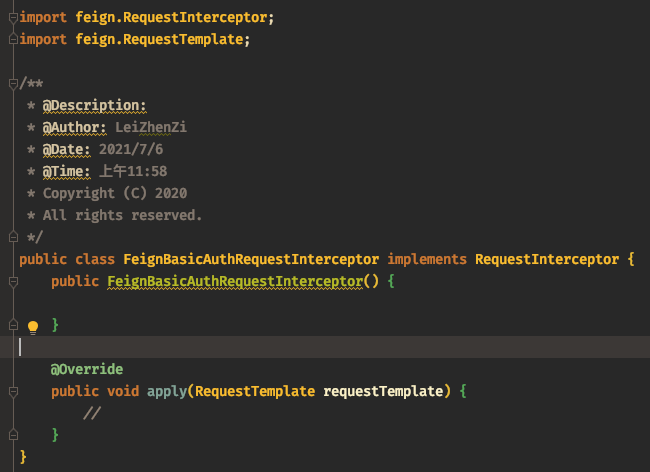Click the yellow lightbulb quick-fix icon
Screen dimensions: 650x472
pos(33,327)
